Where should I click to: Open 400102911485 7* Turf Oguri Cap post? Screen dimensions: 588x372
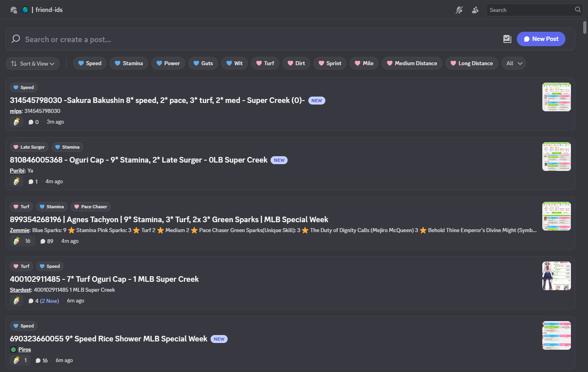point(104,279)
